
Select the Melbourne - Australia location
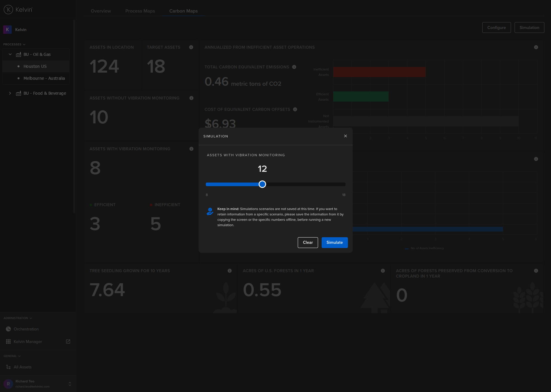click(44, 78)
